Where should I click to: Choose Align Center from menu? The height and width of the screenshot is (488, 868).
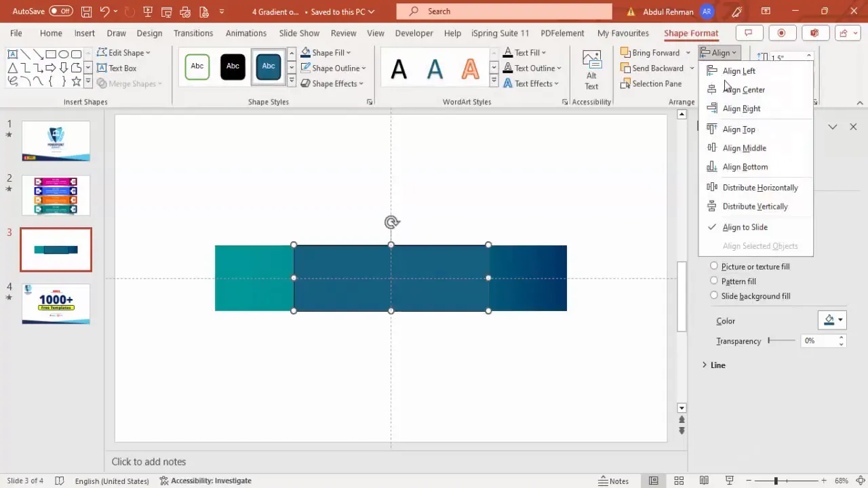755,89
